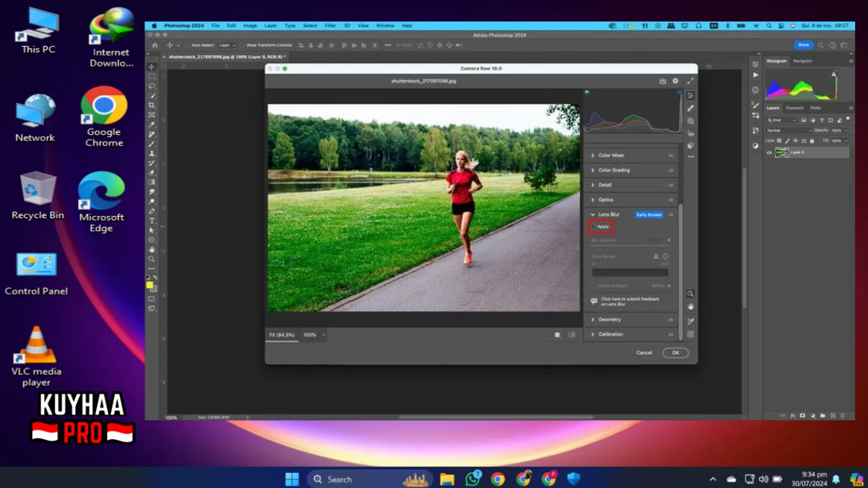Select the Move tool in Photoshop toolbar

pyautogui.click(x=152, y=67)
